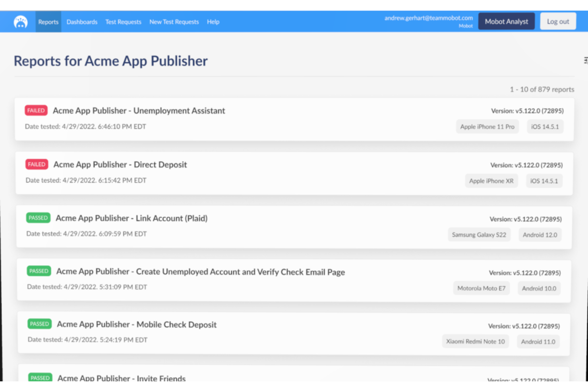
Task: Open the Test Requests menu
Action: point(123,22)
